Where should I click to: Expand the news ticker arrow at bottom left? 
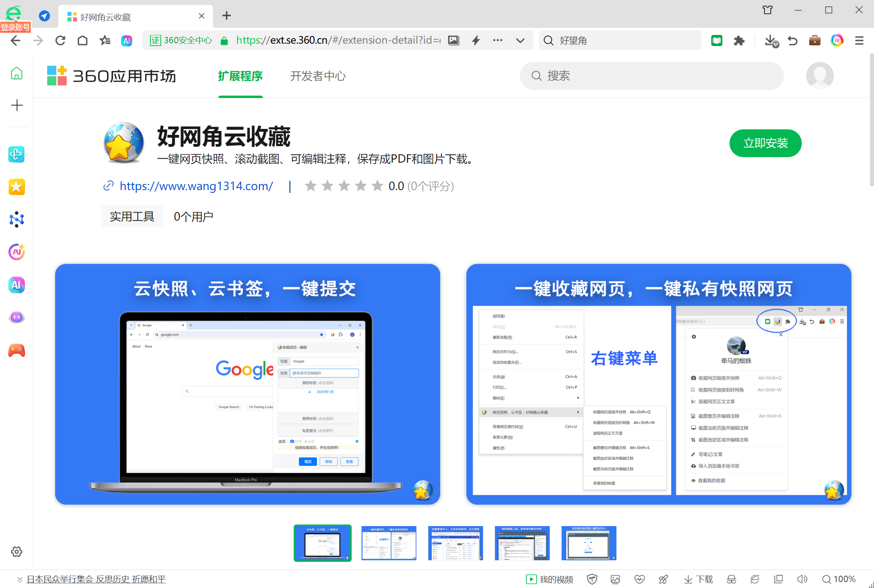click(x=19, y=580)
